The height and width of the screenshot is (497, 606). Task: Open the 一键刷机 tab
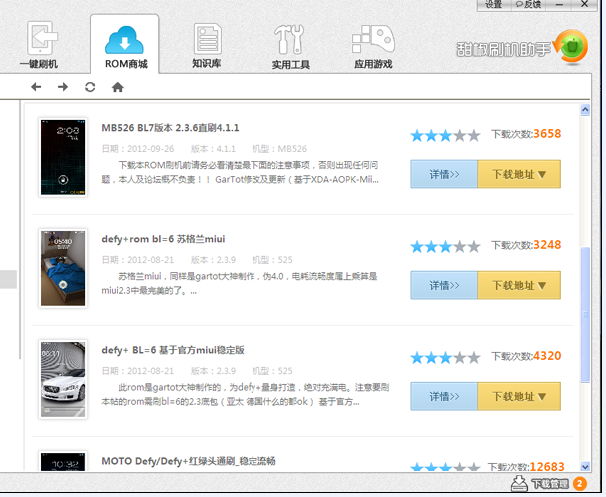point(39,45)
